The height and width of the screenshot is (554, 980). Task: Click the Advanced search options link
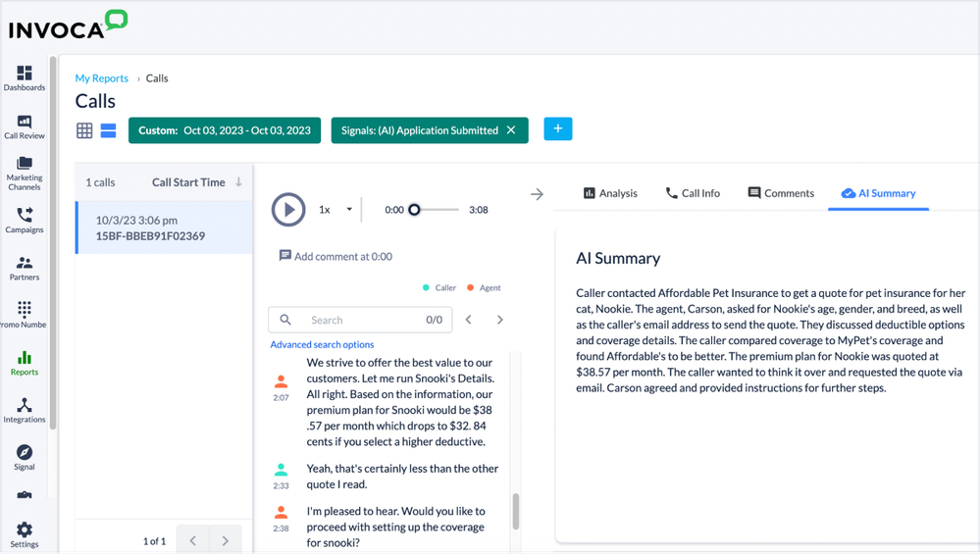[x=322, y=344]
